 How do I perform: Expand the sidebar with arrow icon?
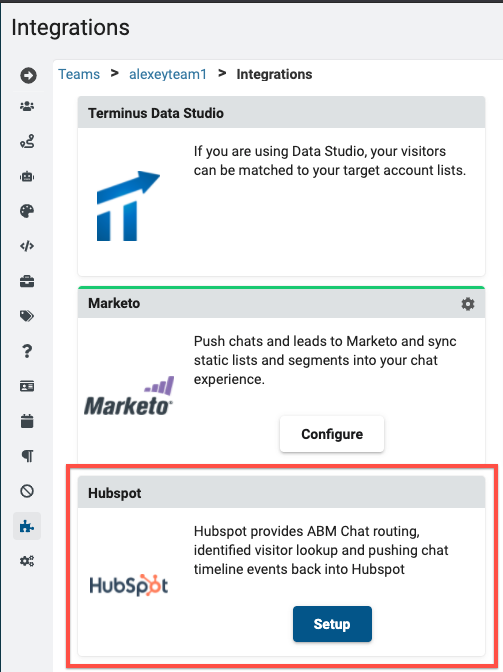[x=28, y=75]
